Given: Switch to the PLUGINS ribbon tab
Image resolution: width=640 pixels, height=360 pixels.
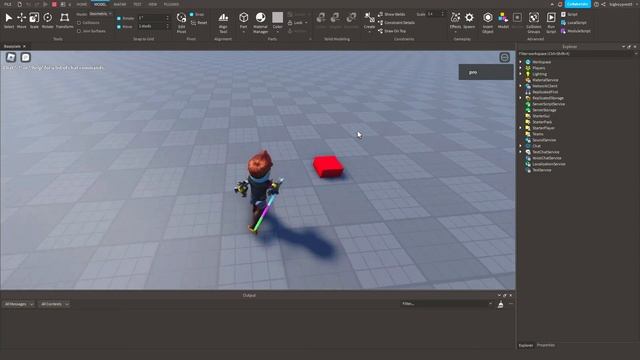Looking at the screenshot, I should tap(171, 4).
